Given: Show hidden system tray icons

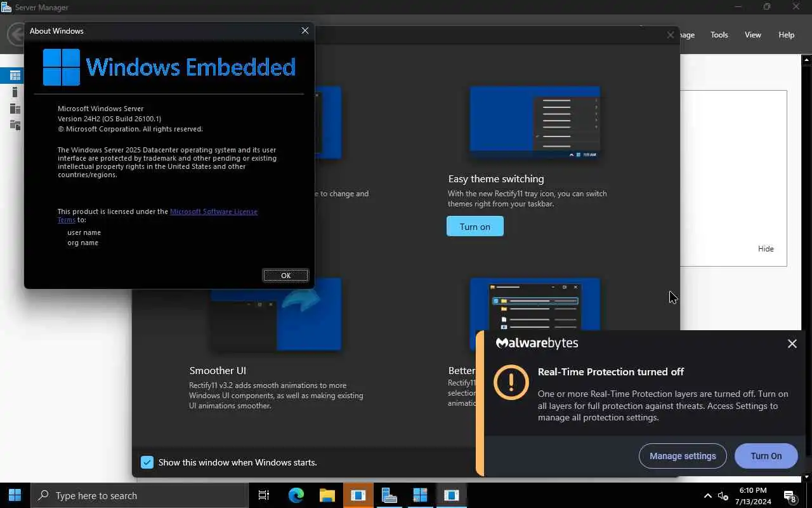Looking at the screenshot, I should pos(708,495).
